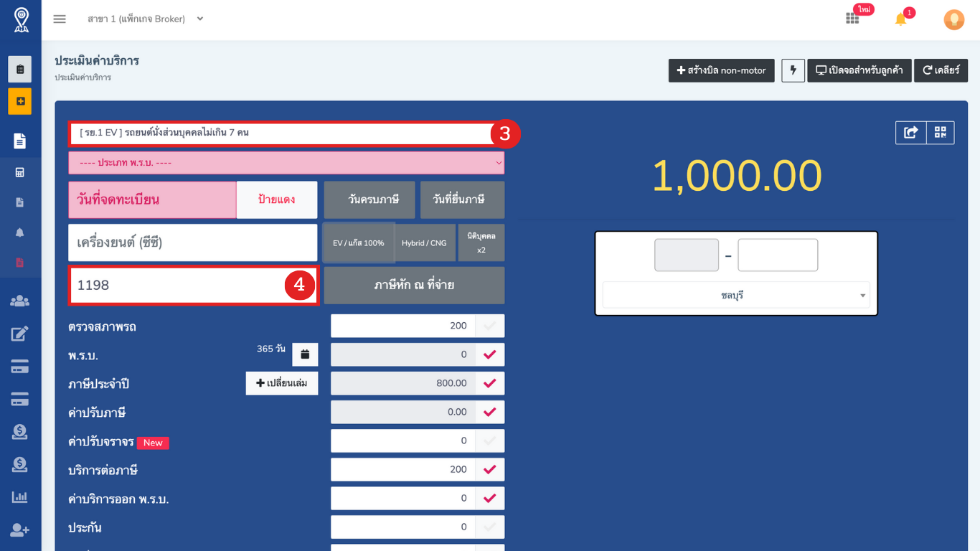Toggle checkmark for ภาษีประจำปี row
Screen dimensions: 980x551
[490, 383]
